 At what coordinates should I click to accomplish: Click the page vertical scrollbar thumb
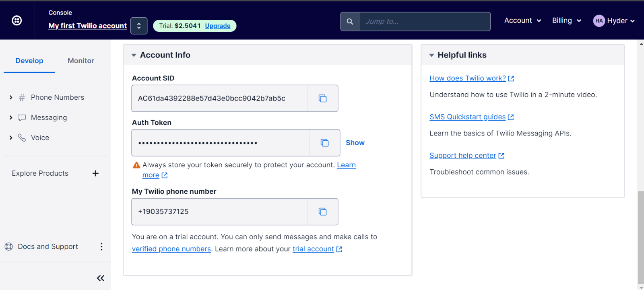pos(641,238)
